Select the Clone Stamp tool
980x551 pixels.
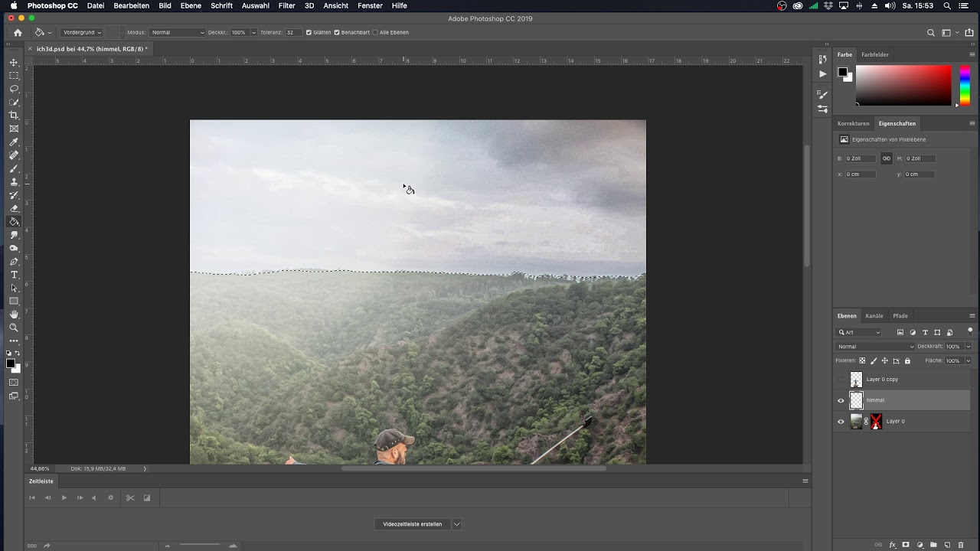click(14, 181)
